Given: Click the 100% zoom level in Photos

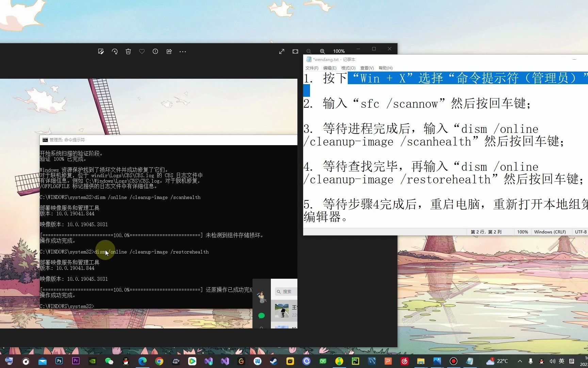Looking at the screenshot, I should coord(339,51).
